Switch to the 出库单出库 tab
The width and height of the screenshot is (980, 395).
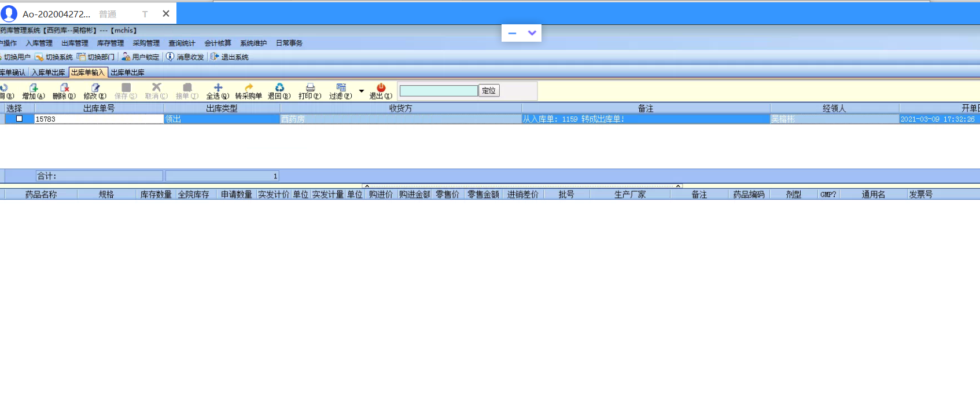pos(127,72)
